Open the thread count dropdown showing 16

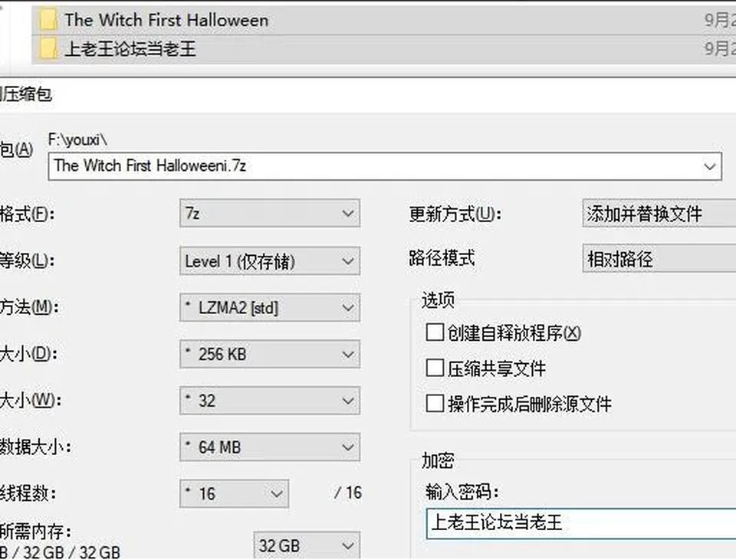click(x=234, y=493)
